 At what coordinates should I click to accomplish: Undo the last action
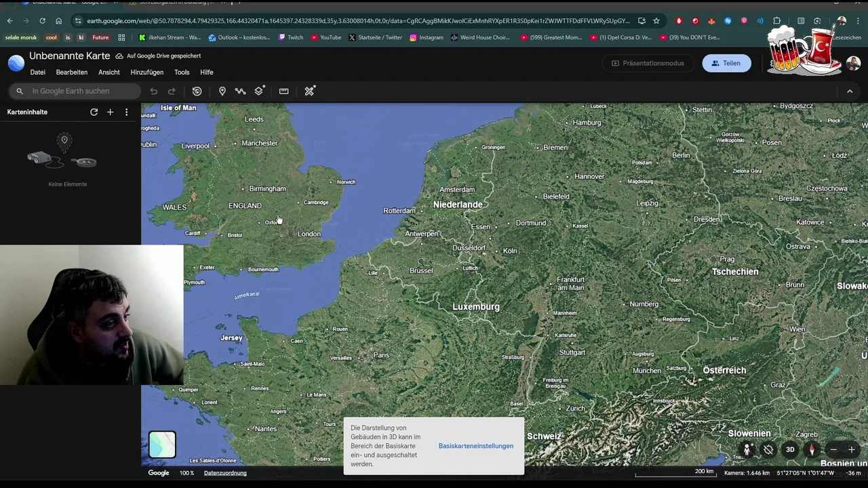tap(154, 91)
